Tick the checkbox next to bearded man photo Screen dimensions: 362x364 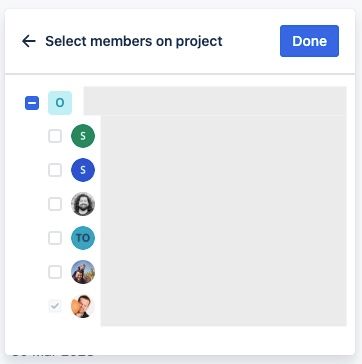(55, 204)
